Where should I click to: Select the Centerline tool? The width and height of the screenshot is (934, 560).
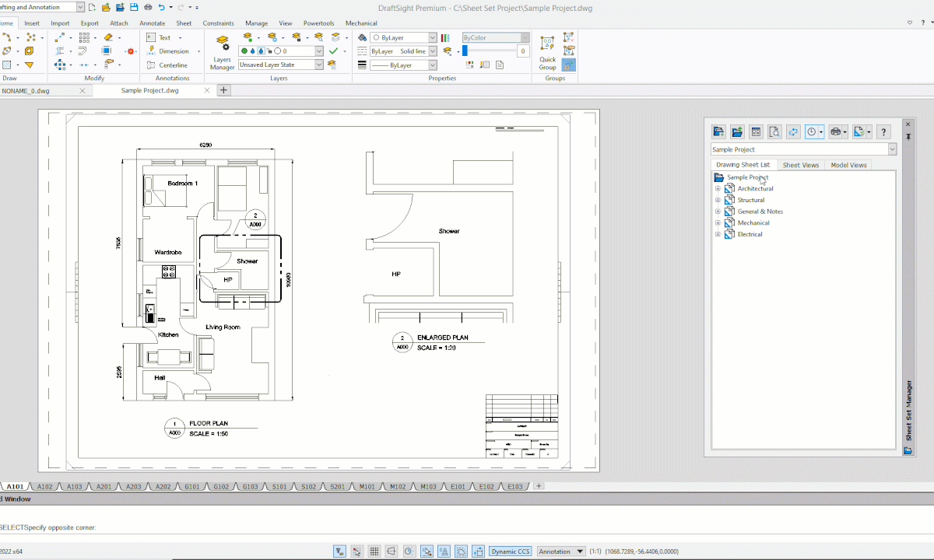pos(167,65)
